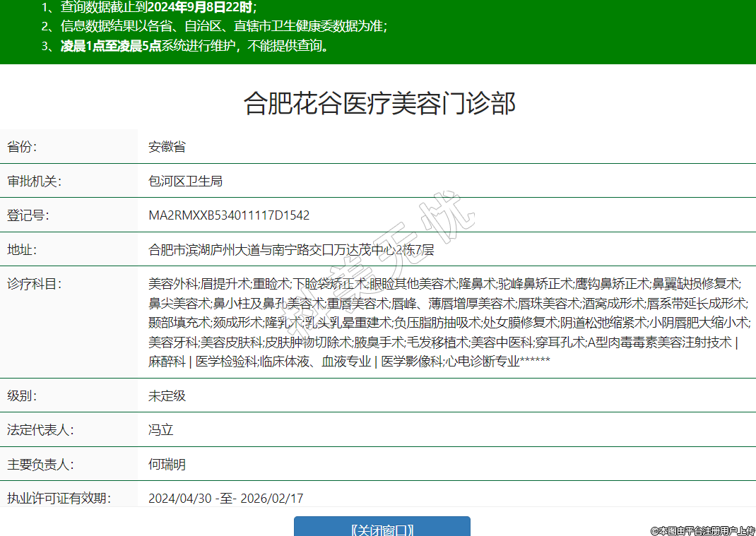
Task: Click the 主要负责人 row label
Action: (41, 464)
